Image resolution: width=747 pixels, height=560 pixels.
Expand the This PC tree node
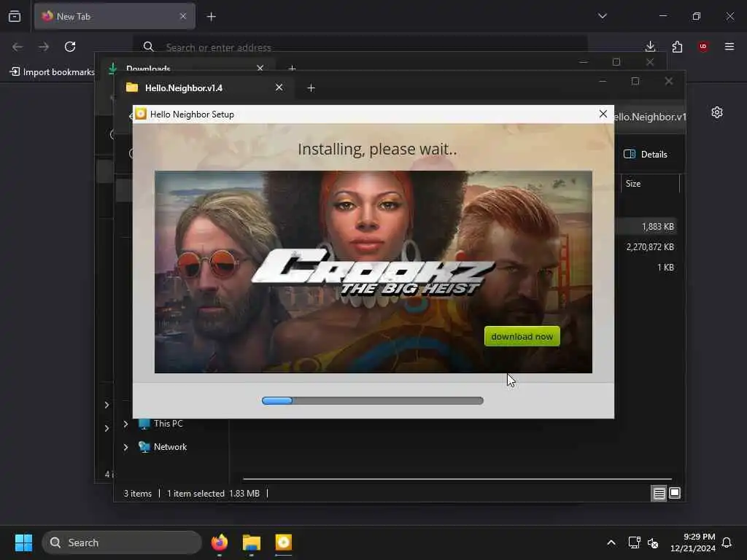[x=125, y=424]
